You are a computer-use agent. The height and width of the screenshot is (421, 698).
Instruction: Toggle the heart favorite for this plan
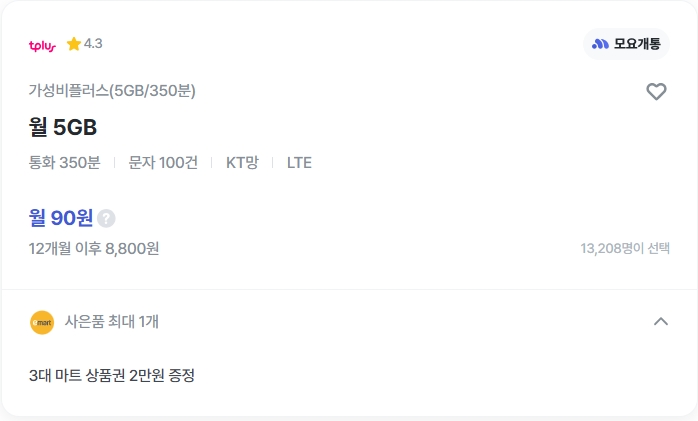(656, 92)
